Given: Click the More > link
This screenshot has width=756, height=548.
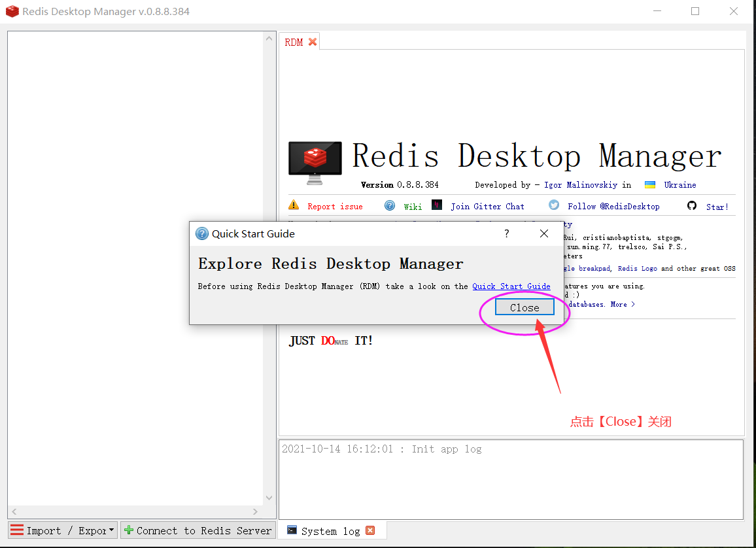Looking at the screenshot, I should pos(623,304).
